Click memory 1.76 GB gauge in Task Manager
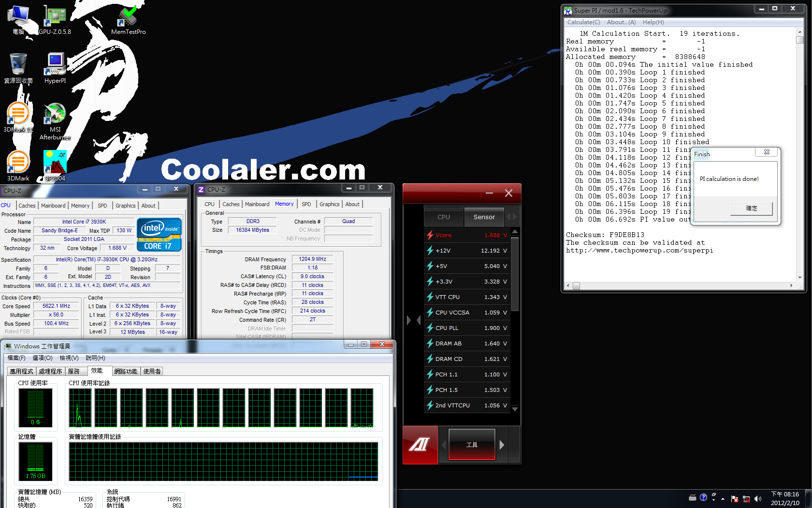Image resolution: width=812 pixels, height=508 pixels. (x=36, y=461)
